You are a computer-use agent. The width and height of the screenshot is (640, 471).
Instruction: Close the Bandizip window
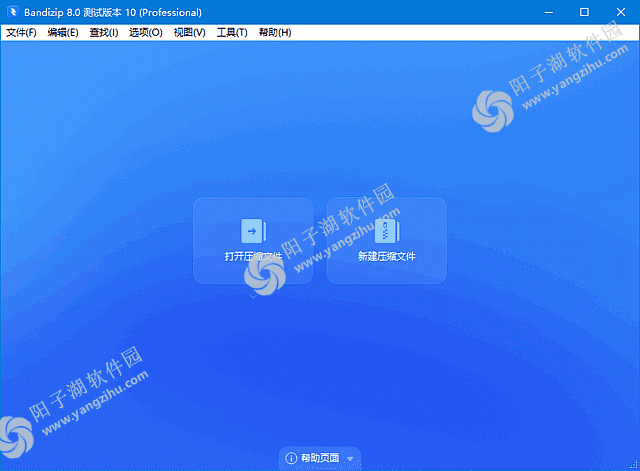[x=620, y=12]
